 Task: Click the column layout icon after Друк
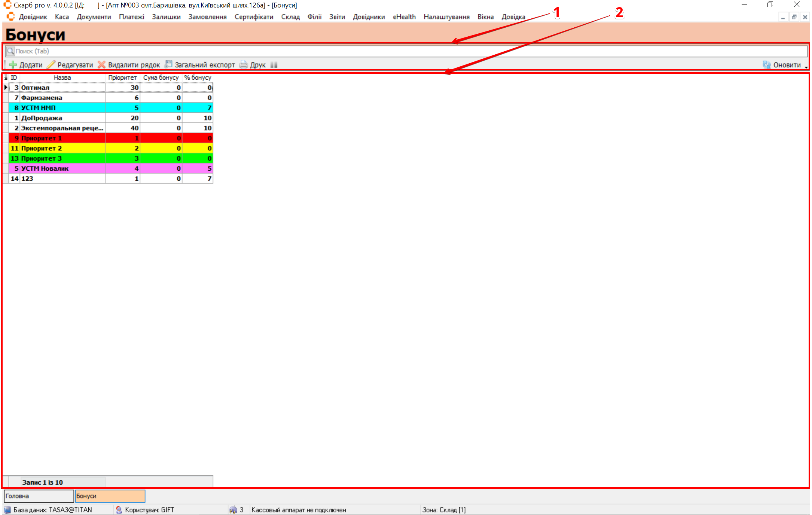pos(274,65)
